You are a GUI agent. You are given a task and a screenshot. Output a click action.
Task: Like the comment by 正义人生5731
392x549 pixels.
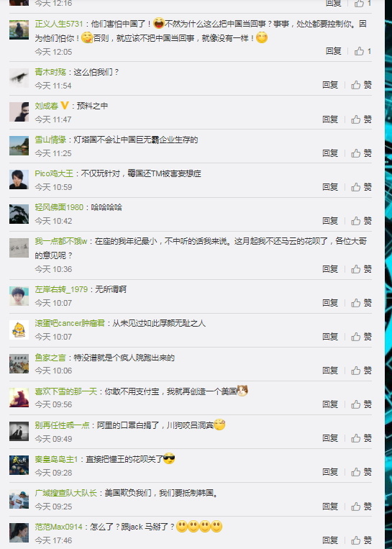click(x=363, y=52)
